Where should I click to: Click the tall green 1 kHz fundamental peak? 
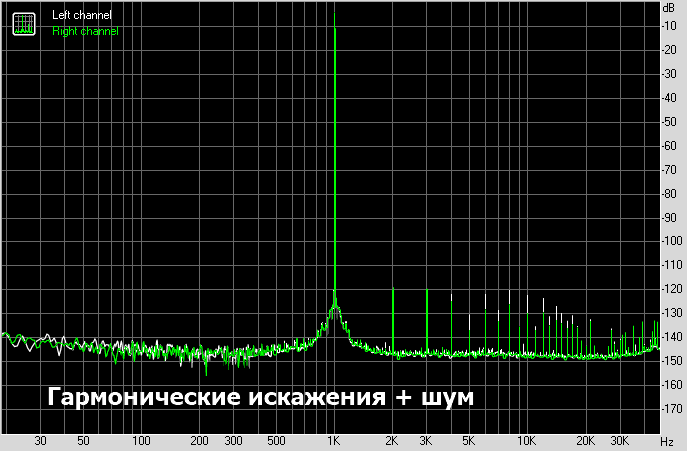pos(335,150)
